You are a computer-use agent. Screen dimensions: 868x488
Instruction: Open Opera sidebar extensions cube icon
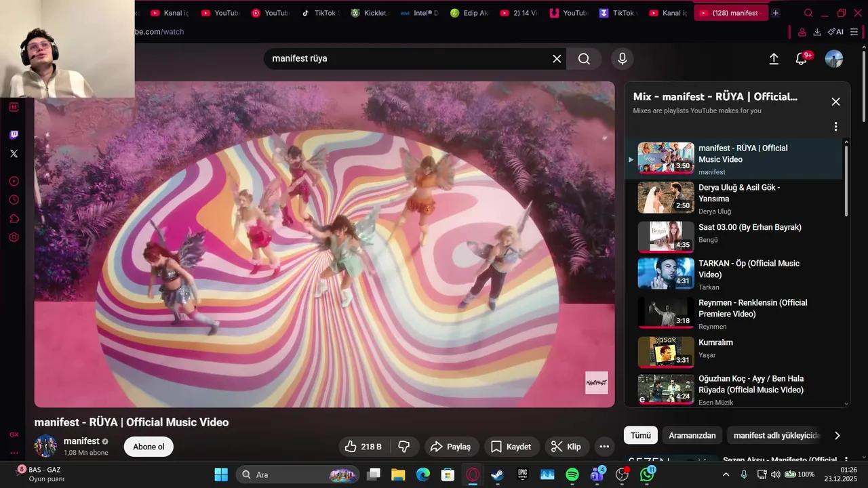[x=14, y=219]
